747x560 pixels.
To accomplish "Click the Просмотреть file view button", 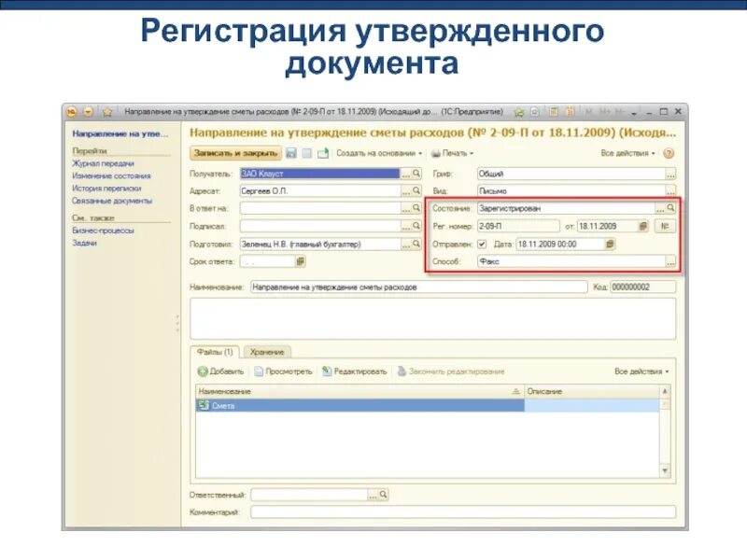I will pyautogui.click(x=283, y=371).
